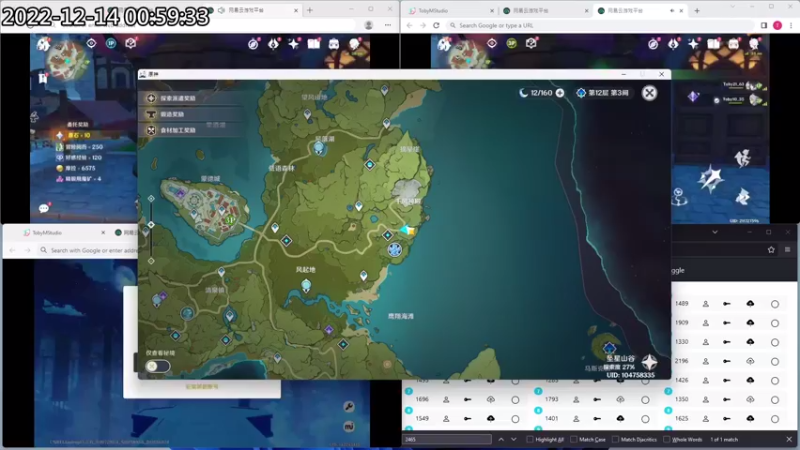Viewport: 800px width, 450px height.
Task: Select the radio circle in row 1489
Action: pyautogui.click(x=774, y=304)
